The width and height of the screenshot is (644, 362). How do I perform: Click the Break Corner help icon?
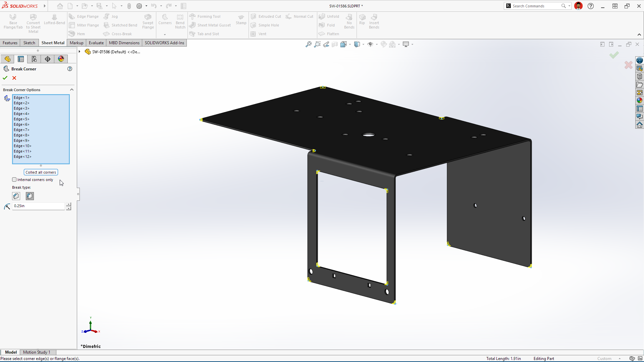70,69
